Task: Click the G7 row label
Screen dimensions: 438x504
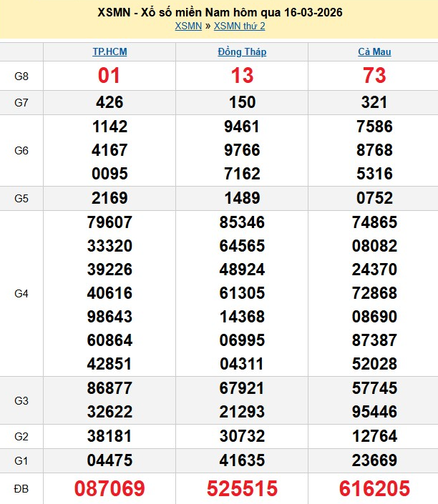Action: (21, 102)
